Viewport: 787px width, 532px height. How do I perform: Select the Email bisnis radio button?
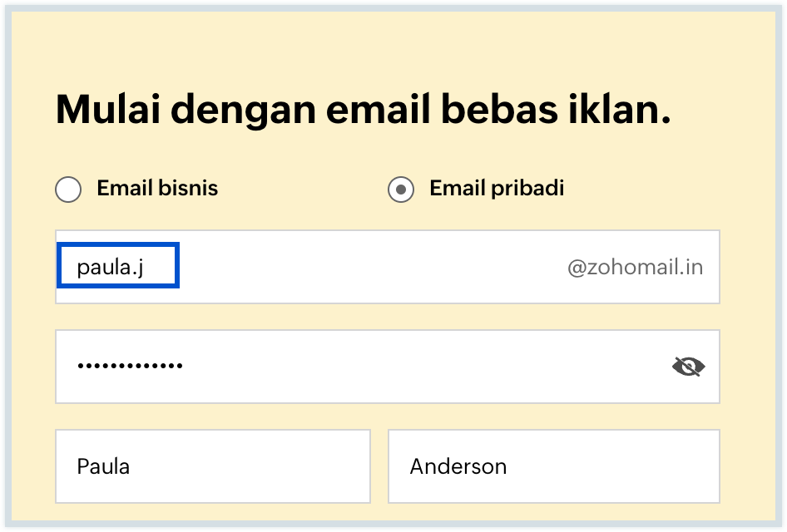(68, 190)
